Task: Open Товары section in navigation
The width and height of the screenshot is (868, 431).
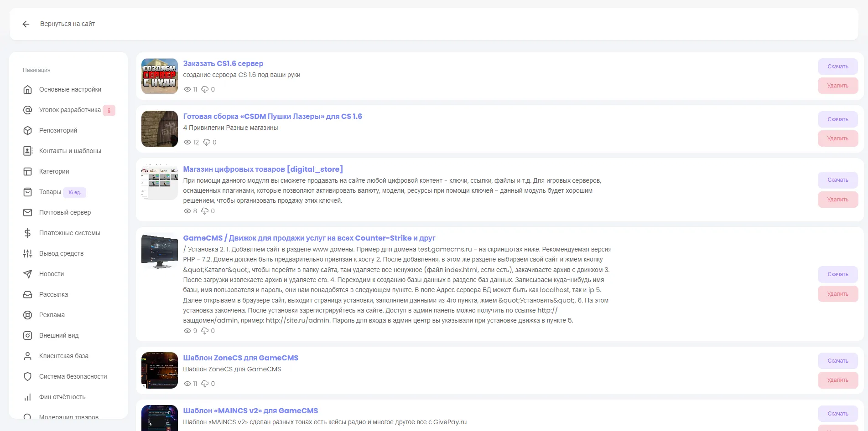Action: tap(50, 192)
